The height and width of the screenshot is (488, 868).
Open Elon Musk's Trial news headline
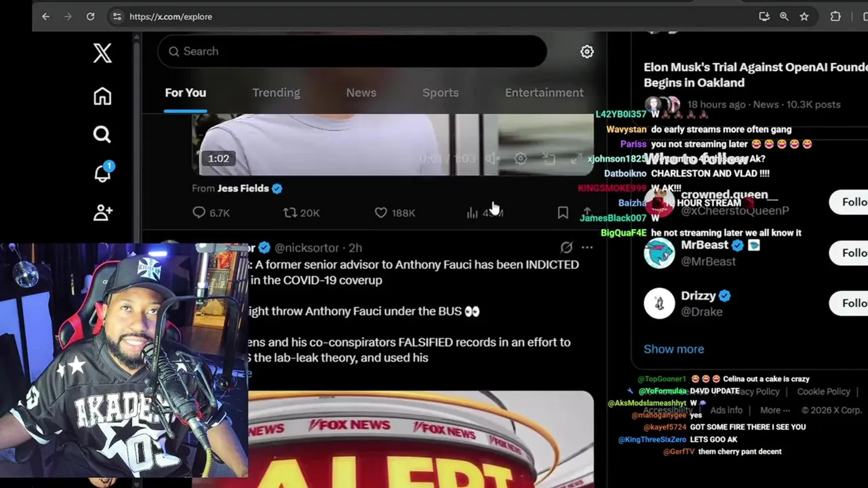[x=755, y=75]
